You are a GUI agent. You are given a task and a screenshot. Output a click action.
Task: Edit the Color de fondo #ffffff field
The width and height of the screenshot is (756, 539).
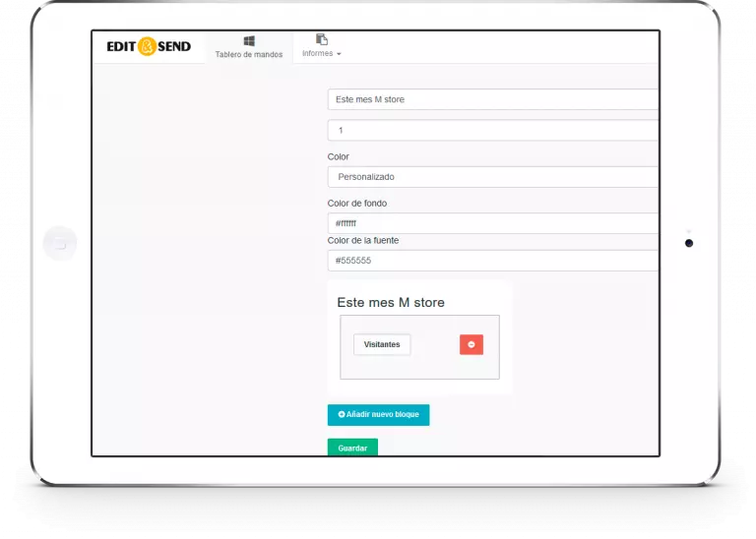(493, 223)
